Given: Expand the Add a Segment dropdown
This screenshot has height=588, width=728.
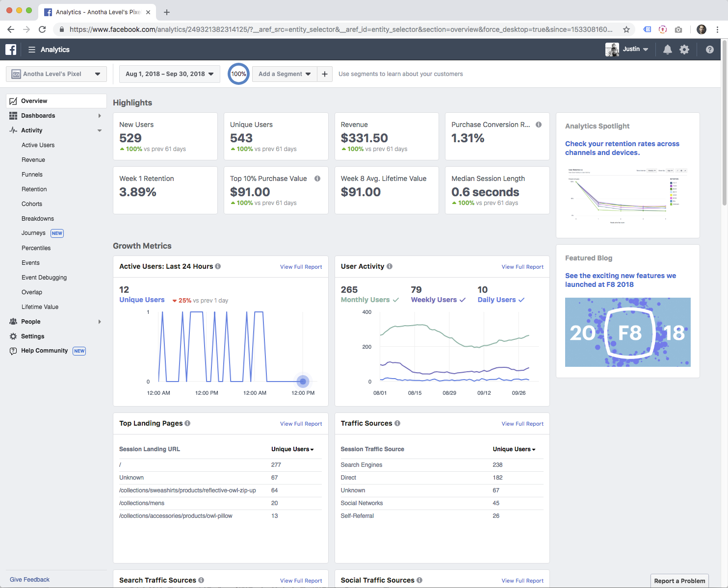Looking at the screenshot, I should tap(285, 74).
